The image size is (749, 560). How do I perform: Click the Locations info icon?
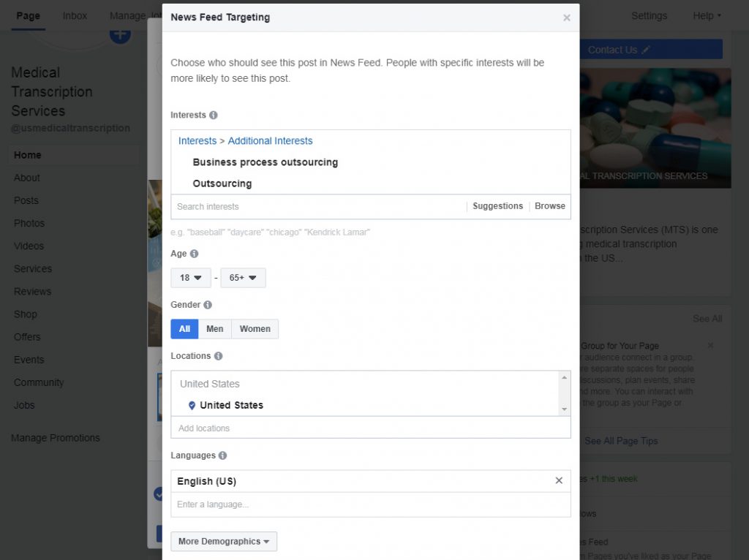click(218, 356)
